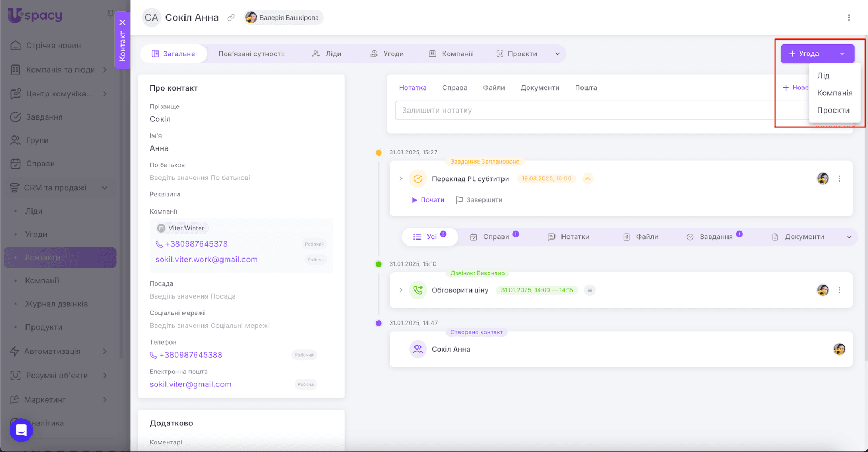Click the green call icon for Обговорити ціну

(418, 290)
